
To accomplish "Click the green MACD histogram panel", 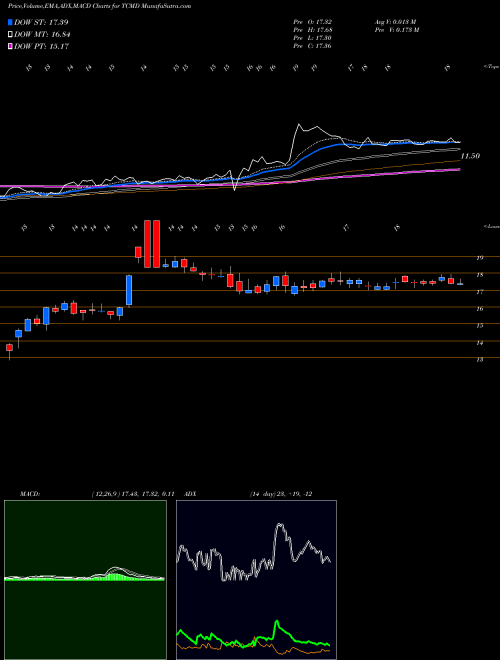I will (x=85, y=580).
